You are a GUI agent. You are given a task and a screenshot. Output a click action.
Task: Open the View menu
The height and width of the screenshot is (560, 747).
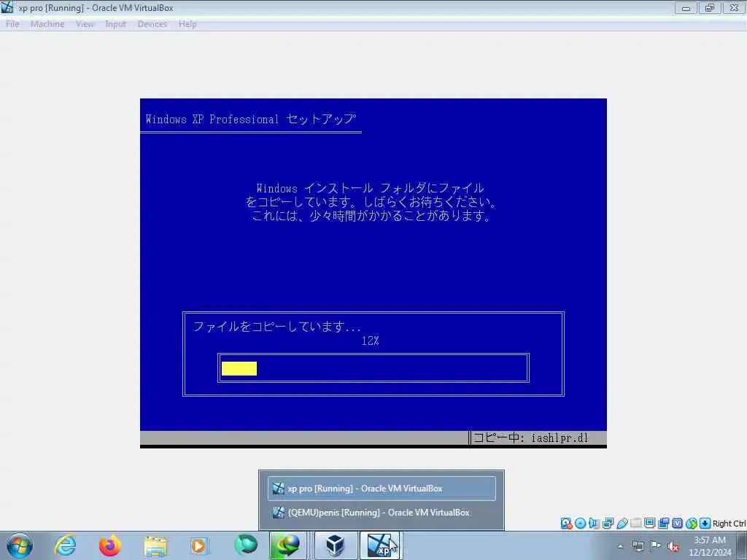click(x=85, y=24)
